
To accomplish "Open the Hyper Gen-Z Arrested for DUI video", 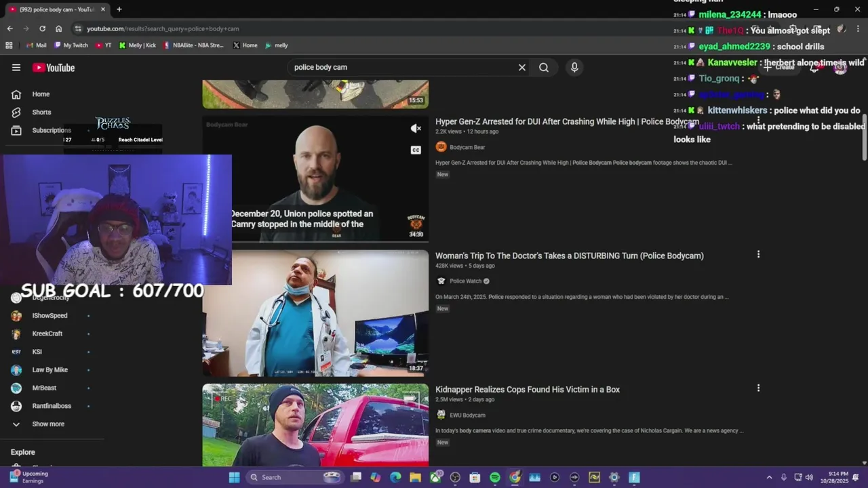I will 567,121.
